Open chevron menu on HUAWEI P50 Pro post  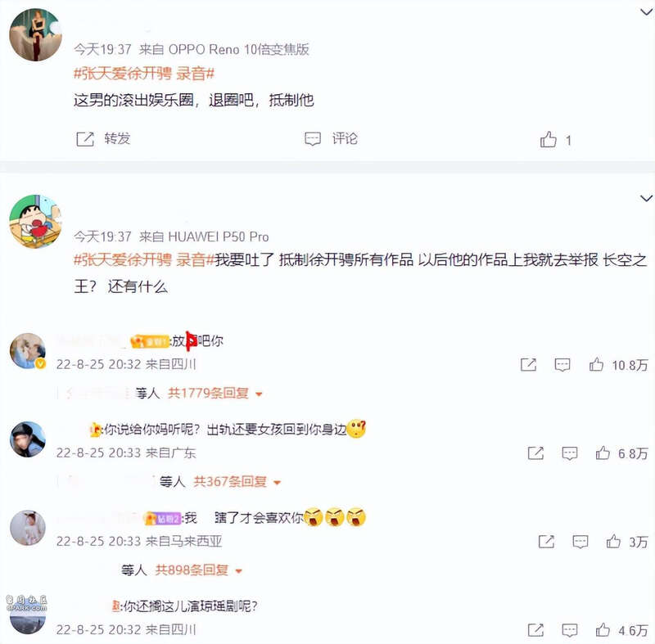(646, 198)
